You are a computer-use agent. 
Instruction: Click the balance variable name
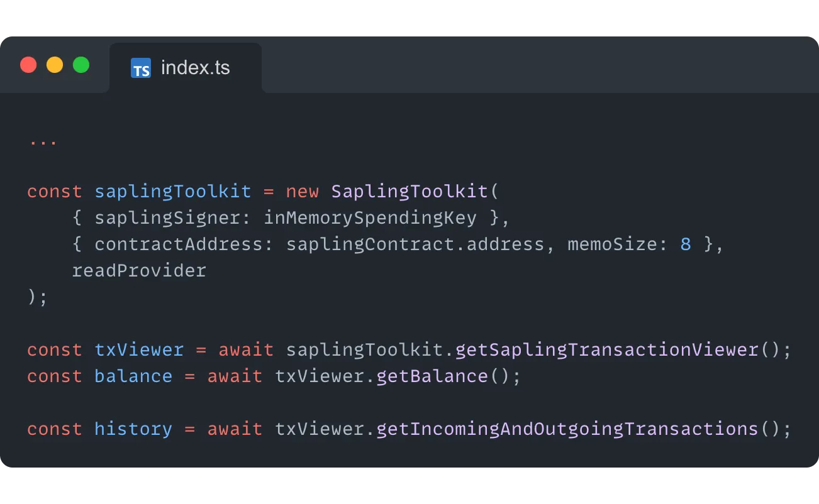click(133, 376)
